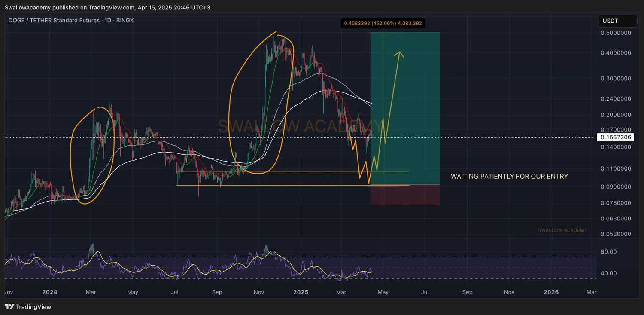Click the TradingView logo icon

point(9,307)
